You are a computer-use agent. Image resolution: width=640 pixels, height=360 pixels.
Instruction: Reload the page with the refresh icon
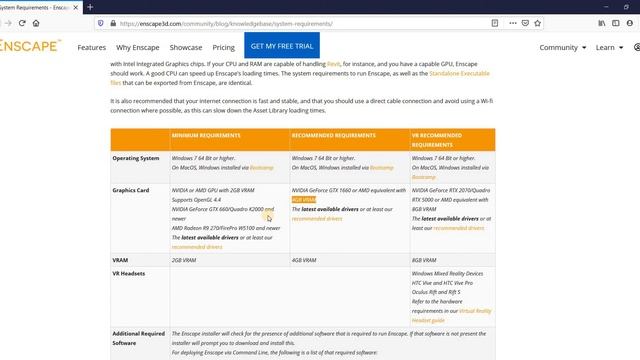[22, 23]
